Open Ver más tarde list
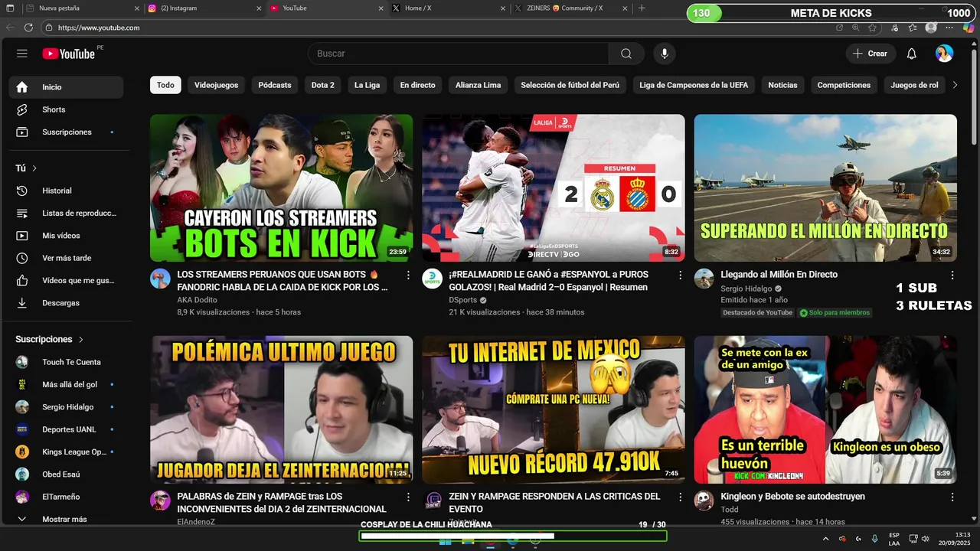Image resolution: width=980 pixels, height=551 pixels. (x=66, y=258)
